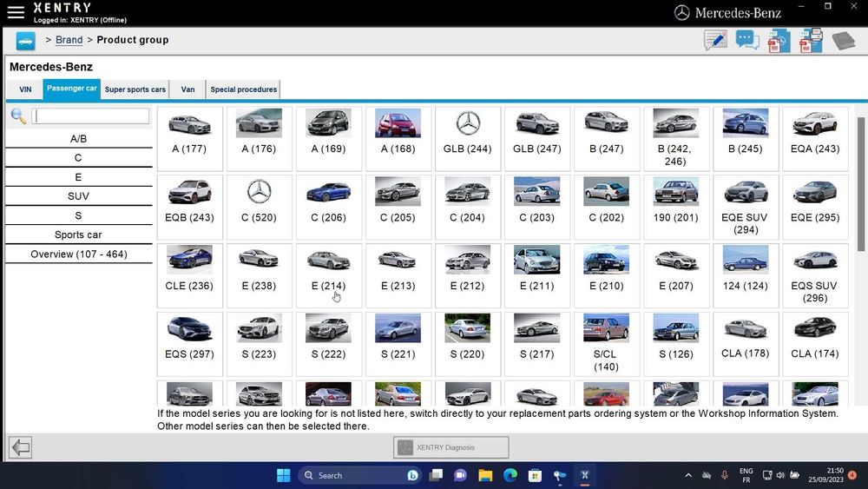Show hidden icons in the system tray

click(x=688, y=476)
